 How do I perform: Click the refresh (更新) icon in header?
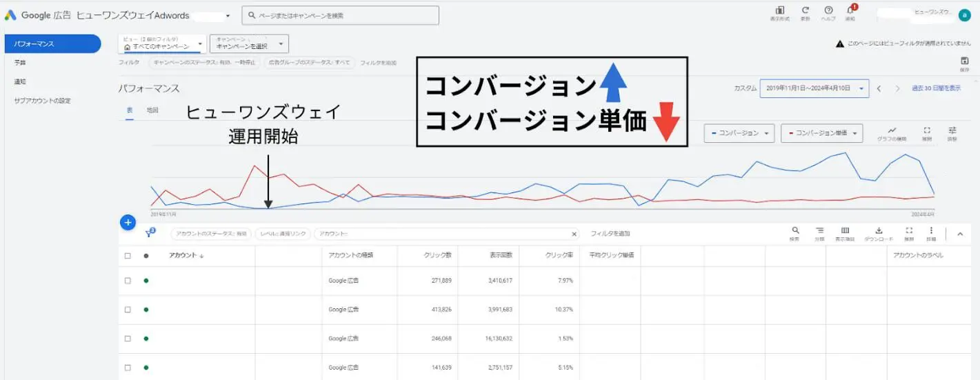click(805, 12)
